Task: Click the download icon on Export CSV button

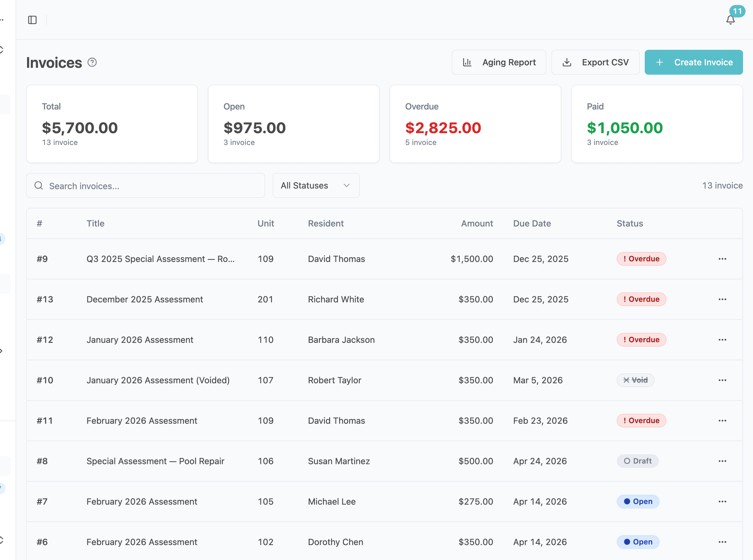Action: [x=567, y=62]
